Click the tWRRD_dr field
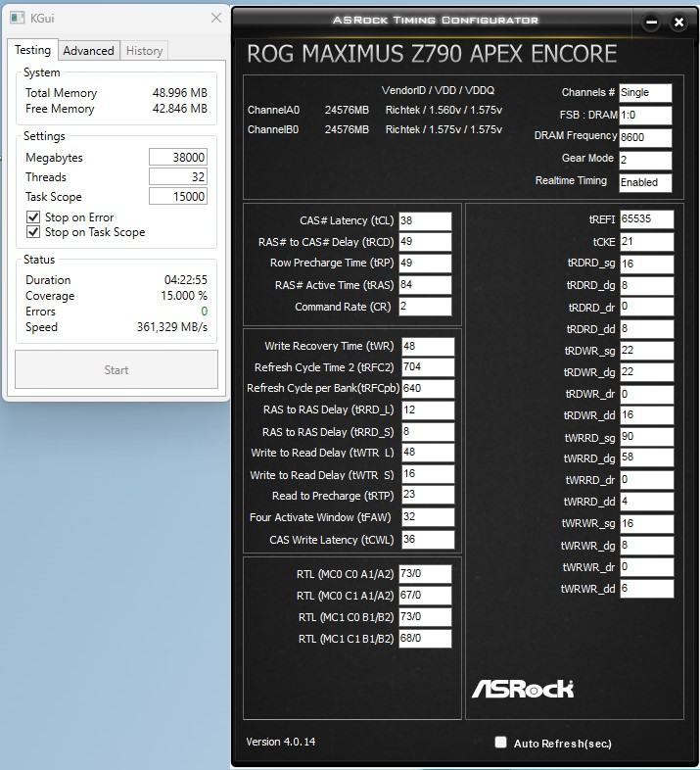Screen dimensions: 700x770 [647, 480]
